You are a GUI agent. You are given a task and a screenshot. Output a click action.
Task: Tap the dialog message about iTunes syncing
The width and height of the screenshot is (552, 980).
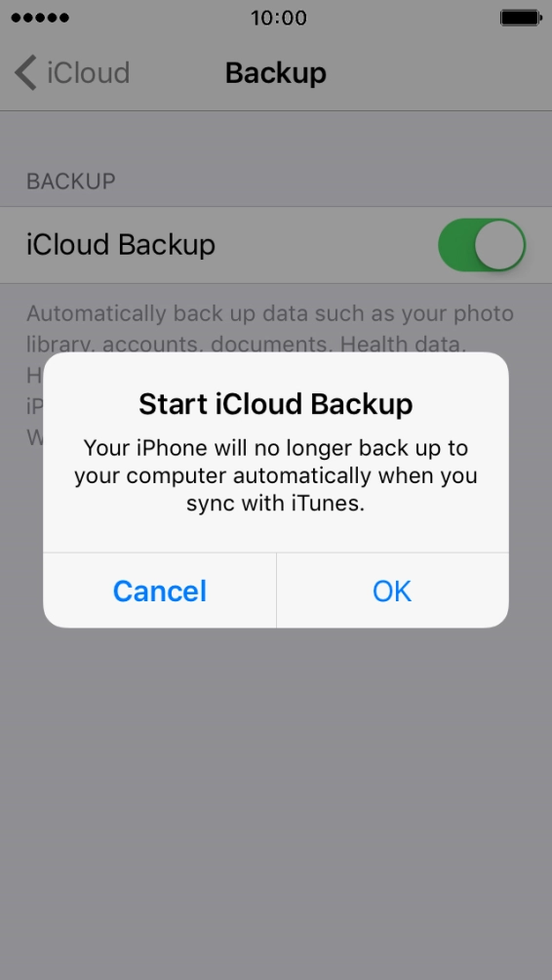click(275, 475)
